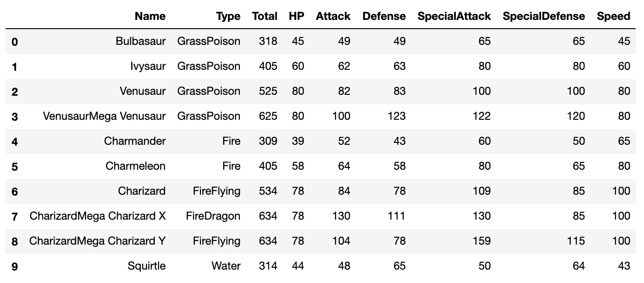644x283 pixels.
Task: Select the Bulbasaur name cell
Action: [x=141, y=41]
